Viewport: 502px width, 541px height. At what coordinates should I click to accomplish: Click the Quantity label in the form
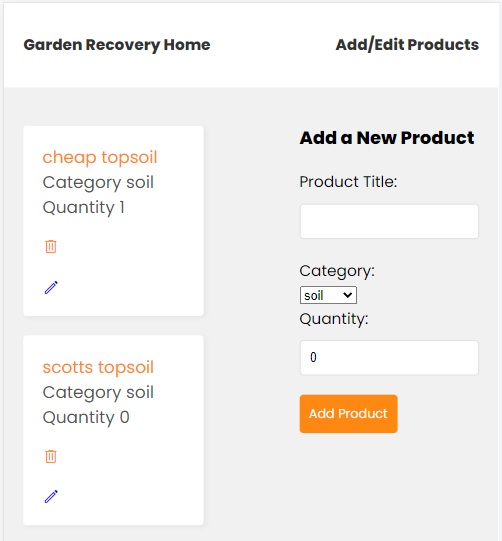click(334, 319)
